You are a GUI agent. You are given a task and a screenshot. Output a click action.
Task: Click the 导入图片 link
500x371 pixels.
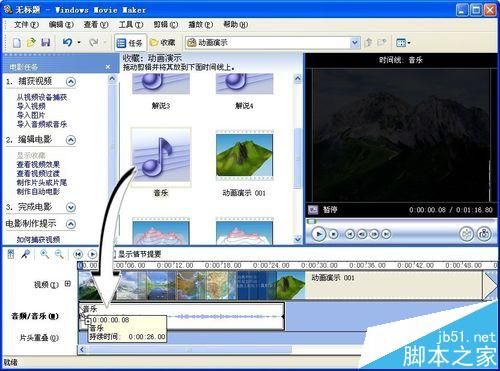tap(31, 115)
